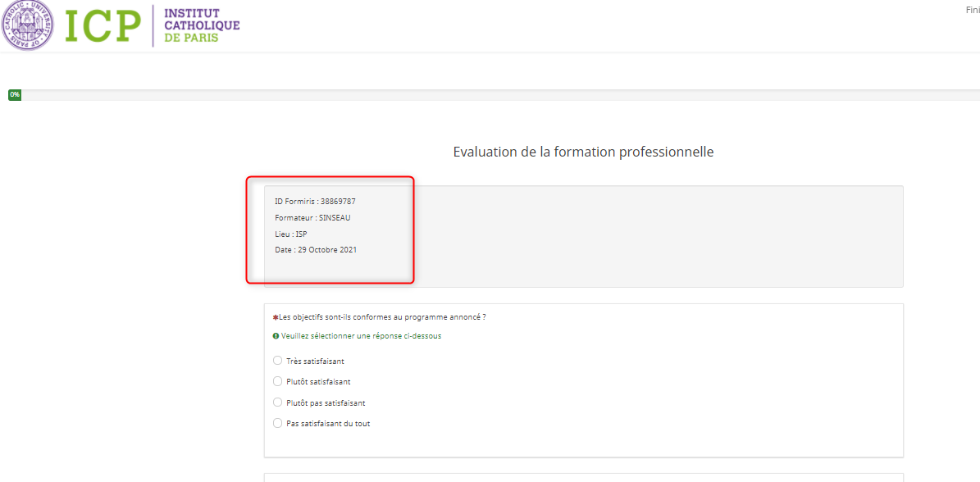Viewport: 980px width, 482px height.
Task: Click the green 0% progress indicator
Action: coord(15,95)
